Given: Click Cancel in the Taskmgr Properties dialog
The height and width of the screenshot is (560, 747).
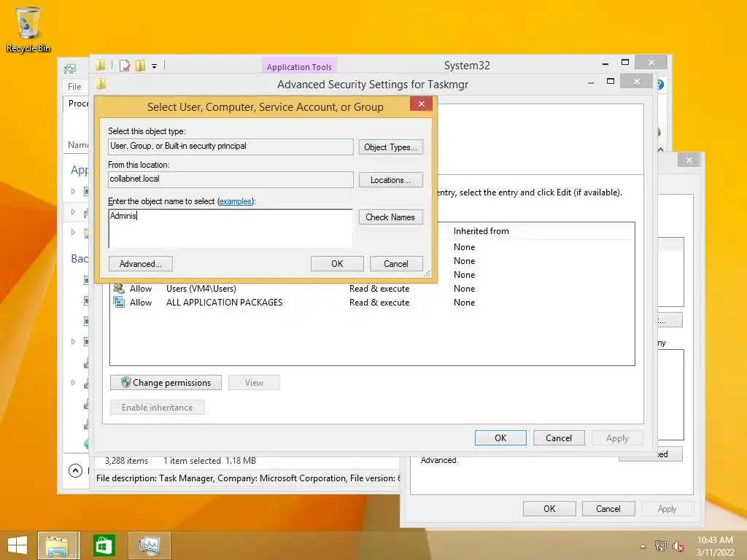Looking at the screenshot, I should 608,508.
